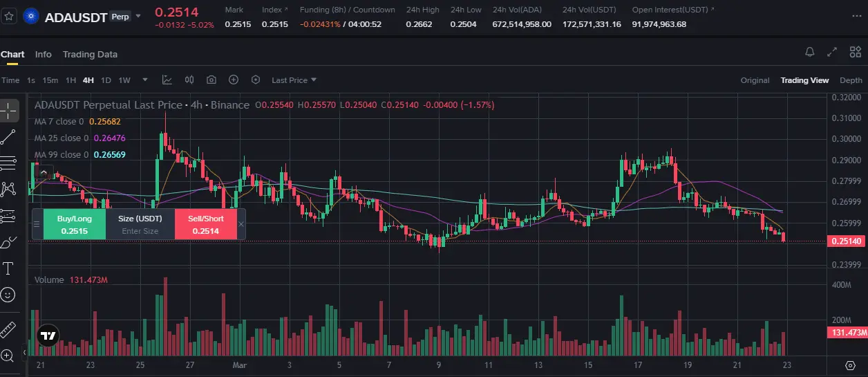Select the brush drawing tool

point(9,241)
